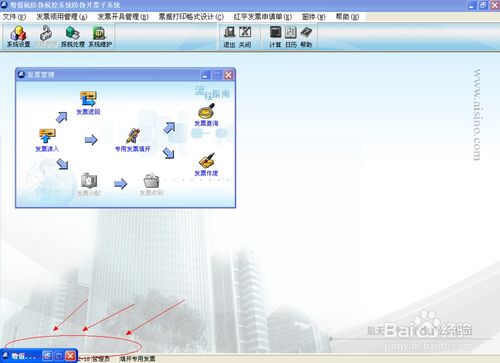Viewport: 500px width, 363px height.
Task: Open 系统设置 from the toolbar
Action: point(18,36)
